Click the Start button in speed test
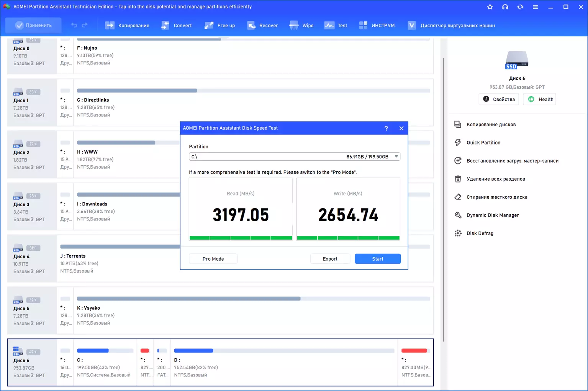588x391 pixels. click(x=378, y=259)
